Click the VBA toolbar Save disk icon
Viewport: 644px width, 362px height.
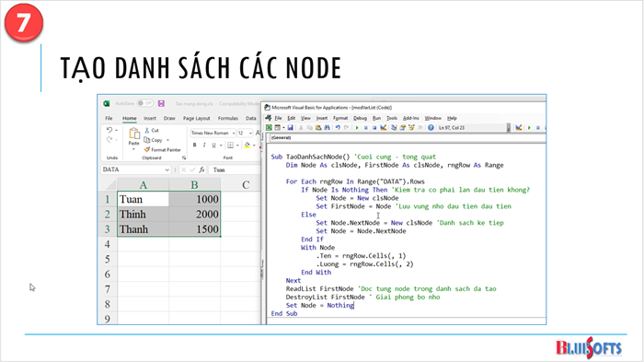pyautogui.click(x=290, y=127)
